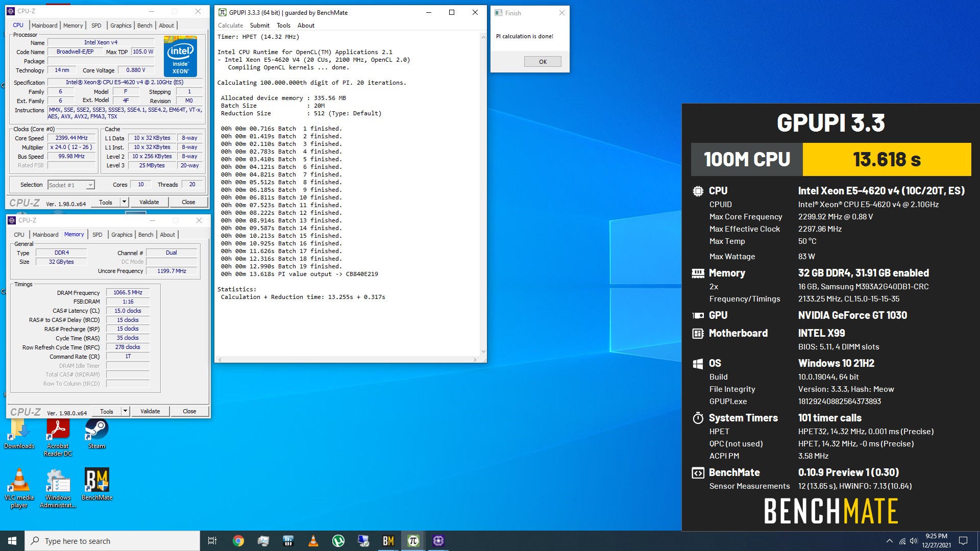Open Google Chrome from the taskbar
This screenshot has width=980, height=551.
238,541
